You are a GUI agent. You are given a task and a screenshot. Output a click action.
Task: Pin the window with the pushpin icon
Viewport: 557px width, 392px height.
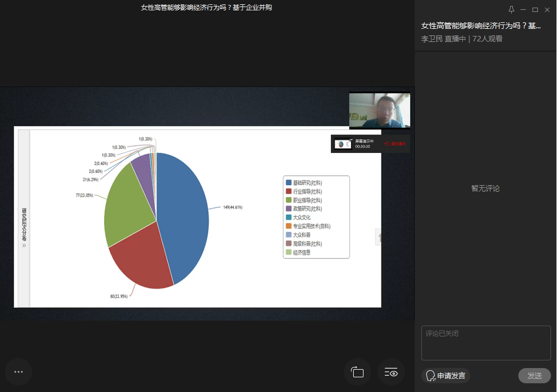(511, 10)
